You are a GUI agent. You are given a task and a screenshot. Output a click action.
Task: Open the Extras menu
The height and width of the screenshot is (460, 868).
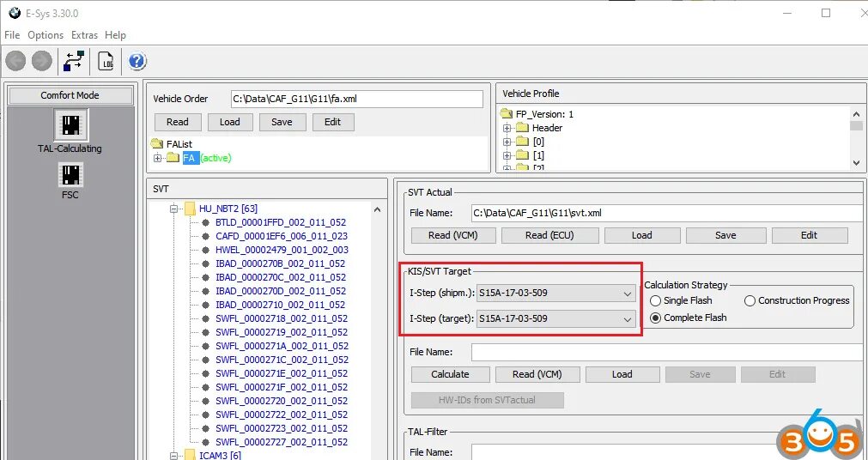click(x=85, y=35)
